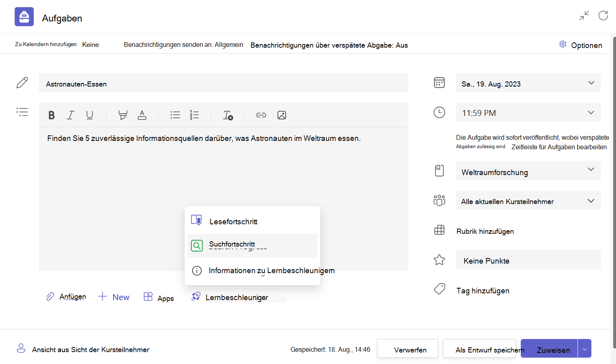Click the rubric grid icon
The width and height of the screenshot is (616, 364).
(x=439, y=230)
